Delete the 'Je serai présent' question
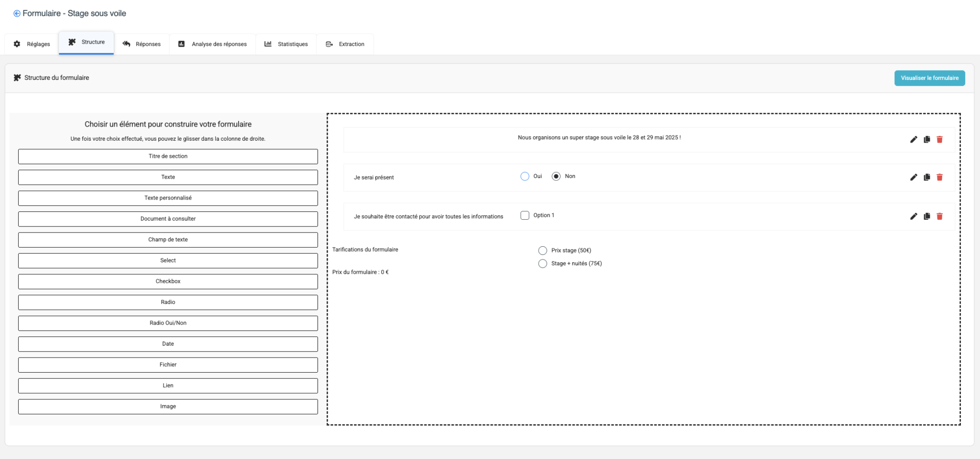Viewport: 980px width, 459px height. [939, 178]
